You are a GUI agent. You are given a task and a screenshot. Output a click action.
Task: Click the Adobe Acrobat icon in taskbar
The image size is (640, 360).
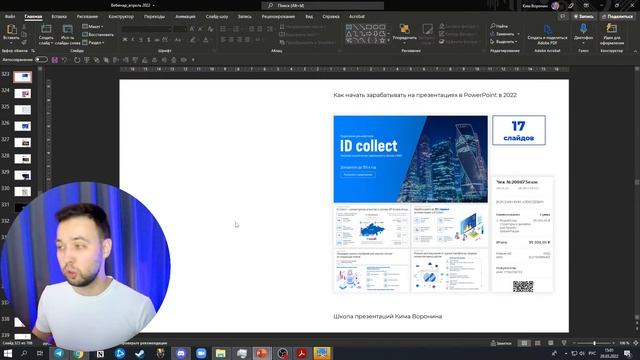(302, 353)
